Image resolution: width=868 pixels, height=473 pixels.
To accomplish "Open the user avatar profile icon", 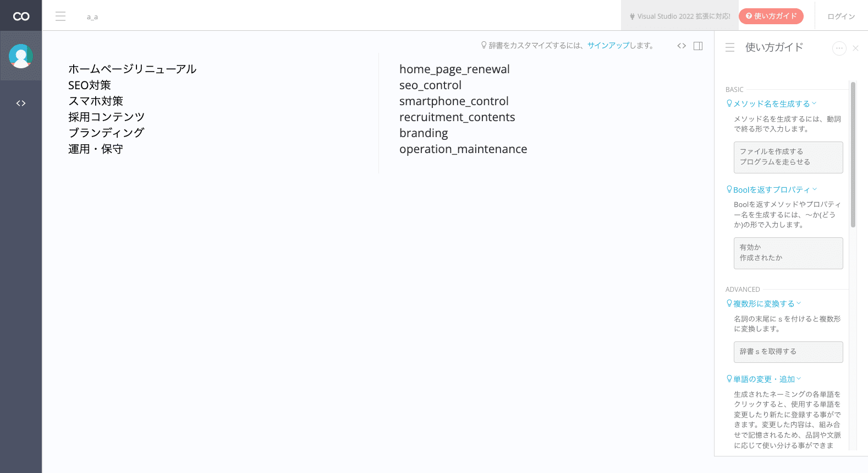I will coord(21,56).
